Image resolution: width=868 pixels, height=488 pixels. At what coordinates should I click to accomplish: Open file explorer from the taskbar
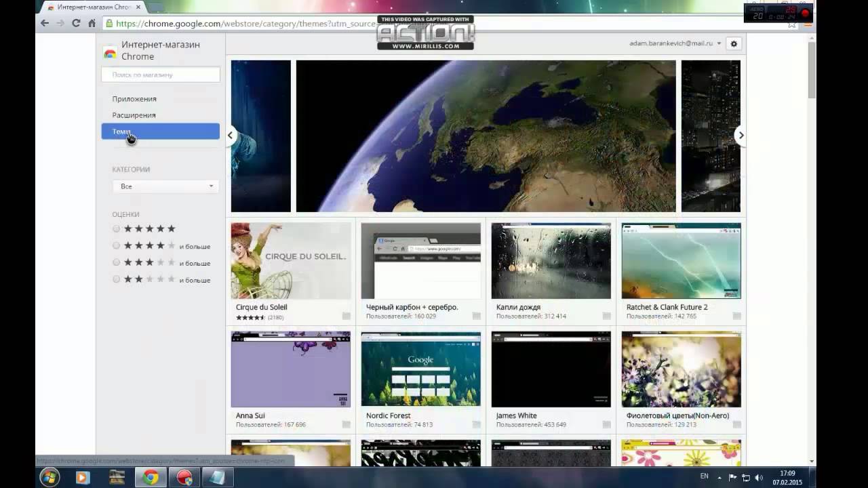[x=117, y=477]
